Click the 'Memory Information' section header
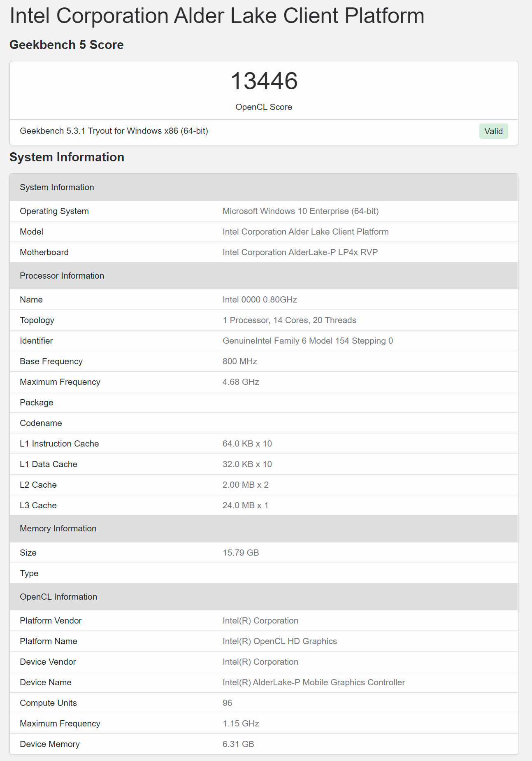This screenshot has width=532, height=761. click(264, 529)
